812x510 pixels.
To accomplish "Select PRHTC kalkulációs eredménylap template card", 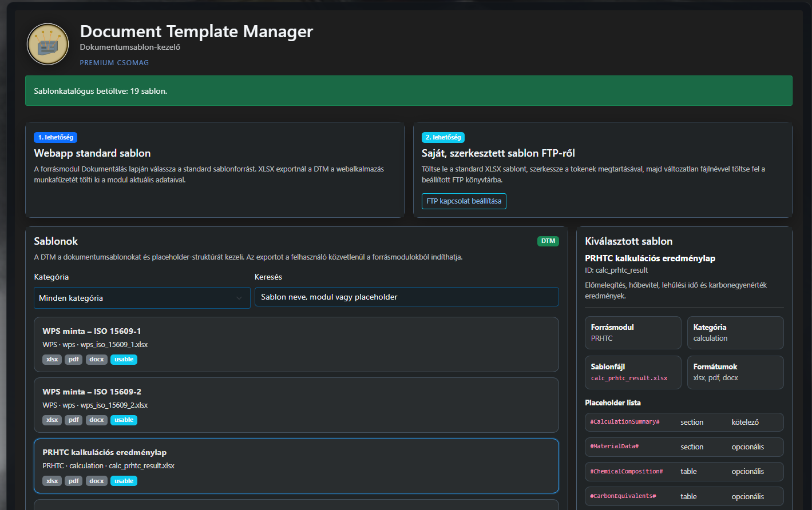I will 296,466.
